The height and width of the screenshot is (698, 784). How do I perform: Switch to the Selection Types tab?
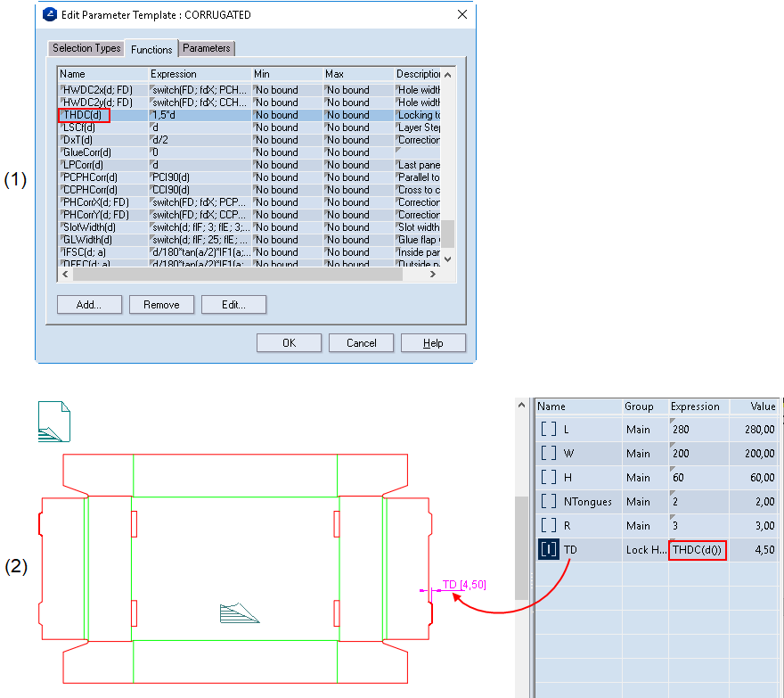pyautogui.click(x=86, y=48)
